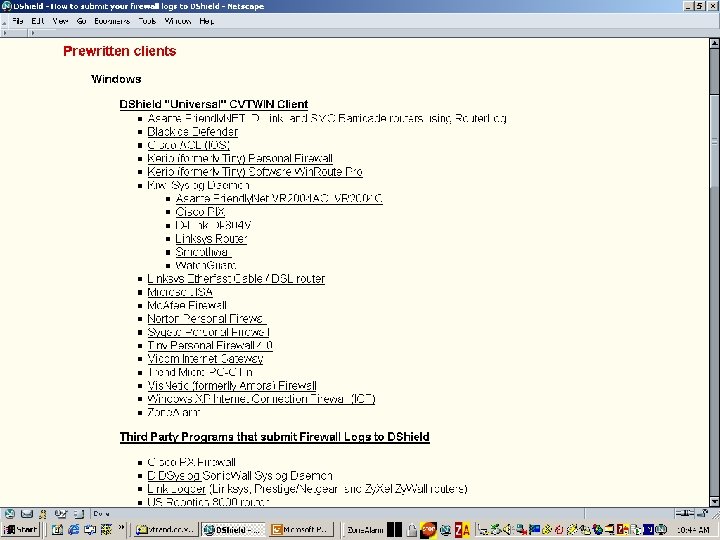Open the Cisco PIX link under Kiwi Syslog
720x540 pixels.
pos(200,212)
